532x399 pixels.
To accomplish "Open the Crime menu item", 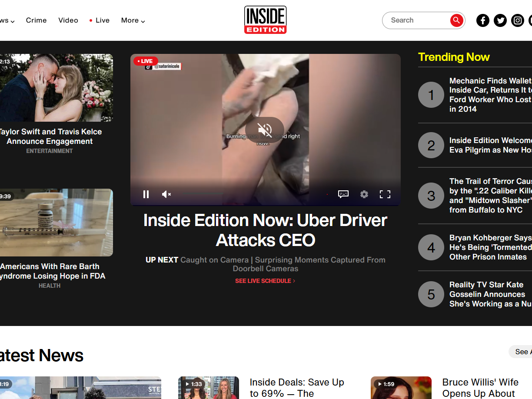I will (36, 20).
